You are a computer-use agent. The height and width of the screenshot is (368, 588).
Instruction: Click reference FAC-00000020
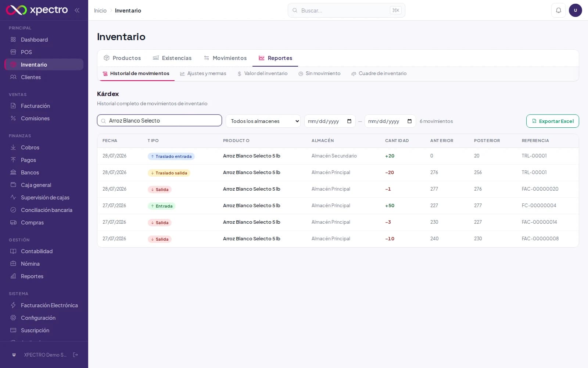coord(540,189)
